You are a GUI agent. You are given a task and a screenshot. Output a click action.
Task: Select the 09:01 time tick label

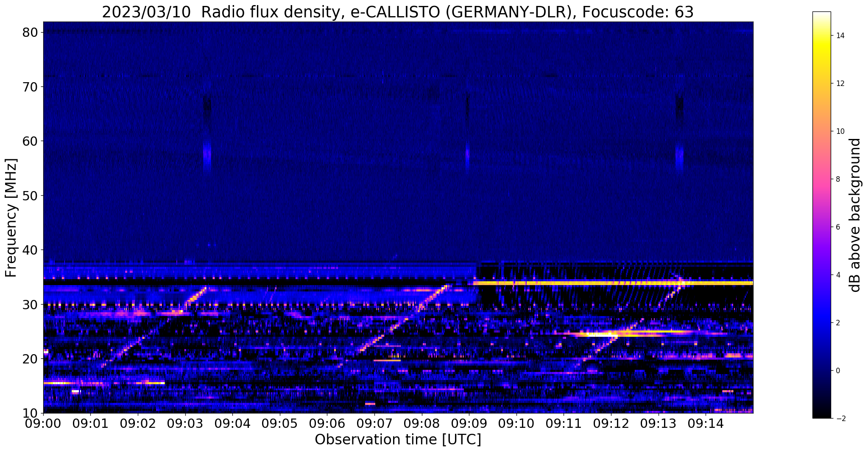coord(90,423)
